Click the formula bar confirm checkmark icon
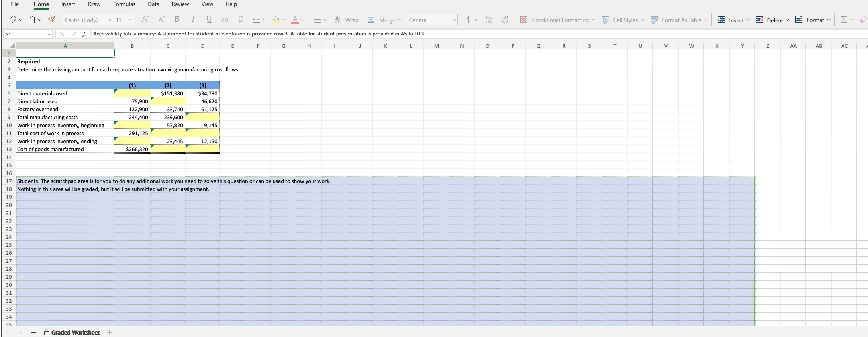Screen dimensions: 868x337 (73, 34)
